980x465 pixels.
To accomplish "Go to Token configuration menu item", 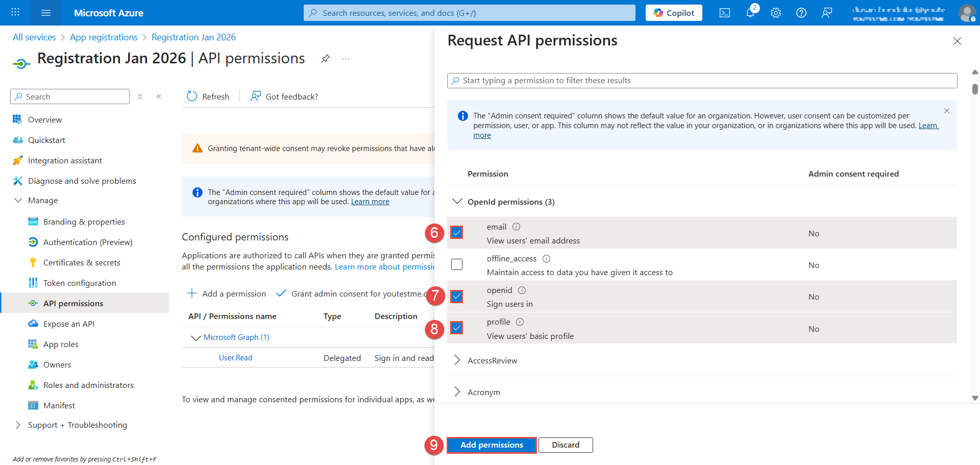I will point(80,283).
